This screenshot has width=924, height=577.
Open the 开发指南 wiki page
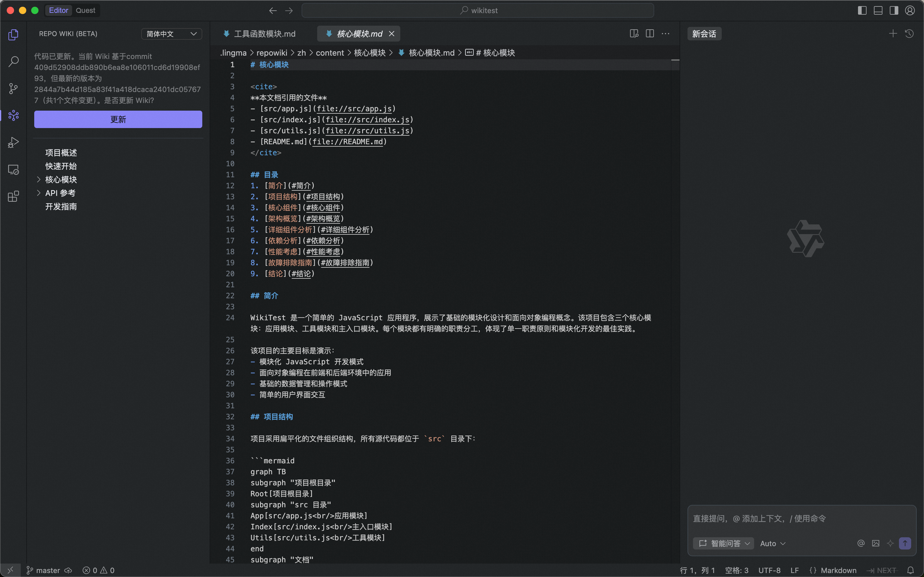click(x=61, y=207)
